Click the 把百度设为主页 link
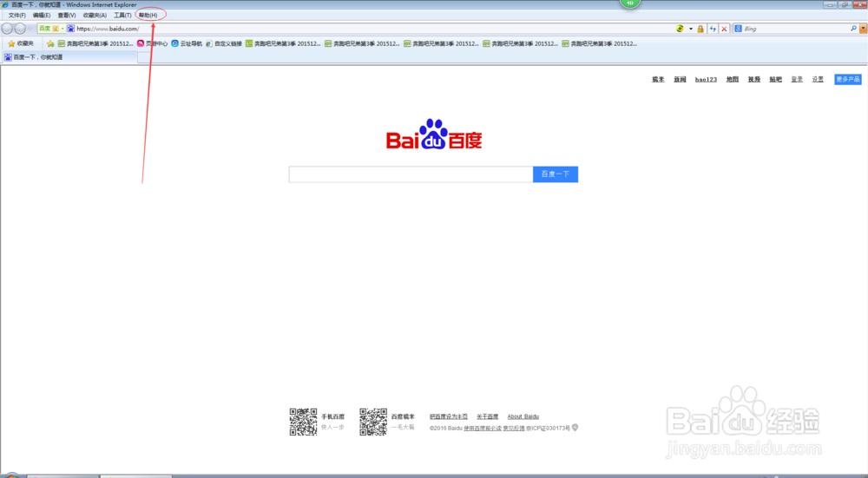The image size is (868, 478). 449,416
